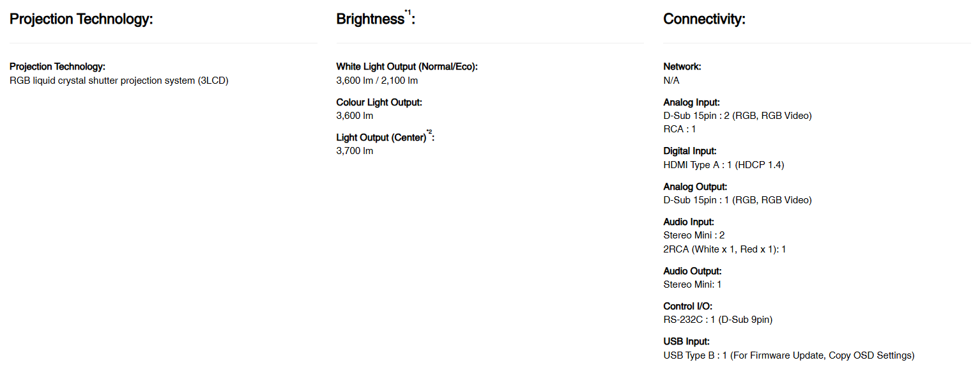980x381 pixels.
Task: Click the "Network:" label
Action: (x=682, y=66)
